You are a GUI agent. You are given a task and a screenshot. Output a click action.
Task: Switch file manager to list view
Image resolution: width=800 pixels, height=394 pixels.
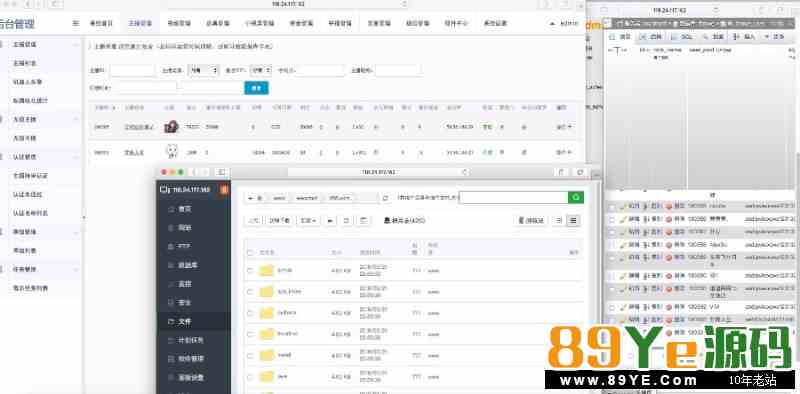[573, 220]
